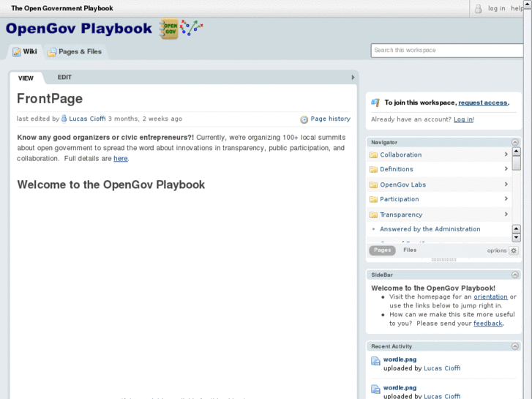Screen dimensions: 532x399
Task: Click the options label in Navigator
Action: (x=497, y=250)
